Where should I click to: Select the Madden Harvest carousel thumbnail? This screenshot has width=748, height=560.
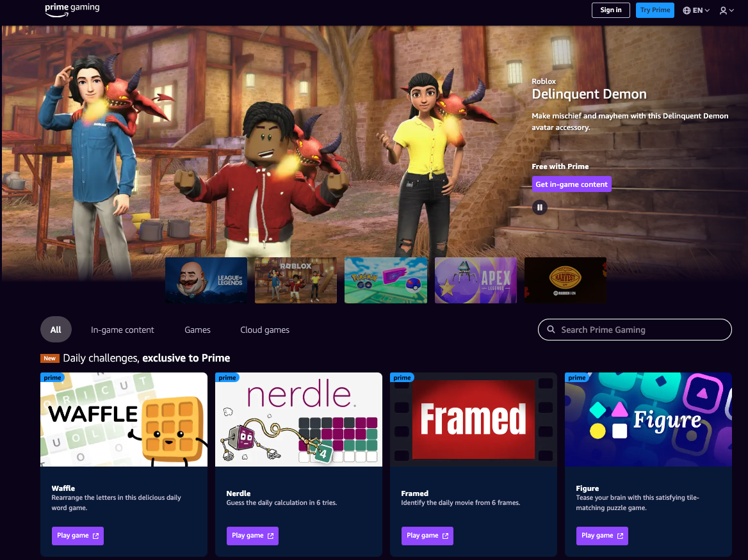tap(565, 280)
